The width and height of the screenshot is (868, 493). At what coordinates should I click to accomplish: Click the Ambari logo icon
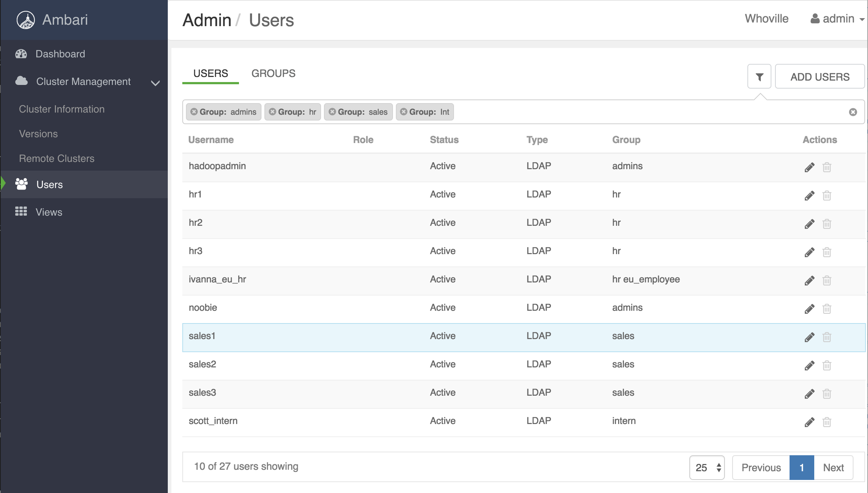26,20
